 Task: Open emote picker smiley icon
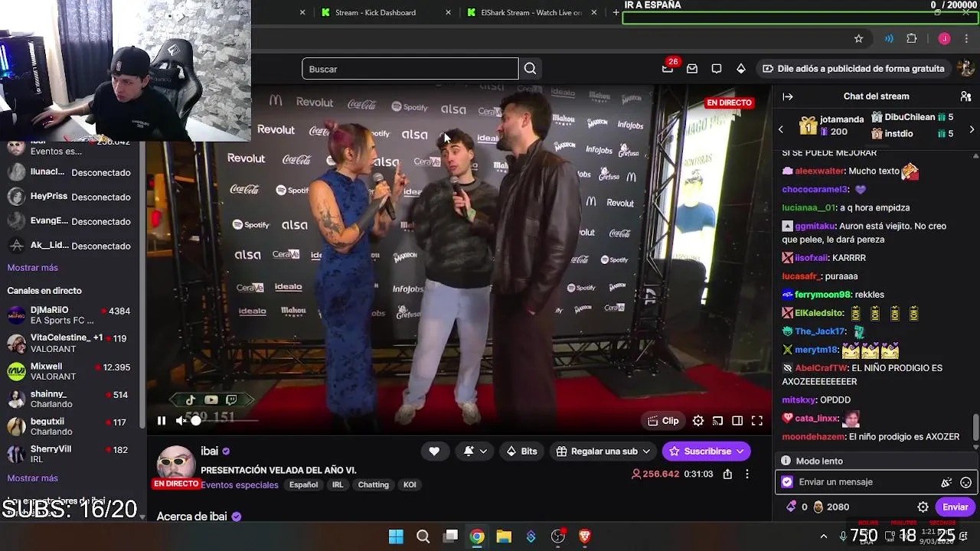click(965, 482)
